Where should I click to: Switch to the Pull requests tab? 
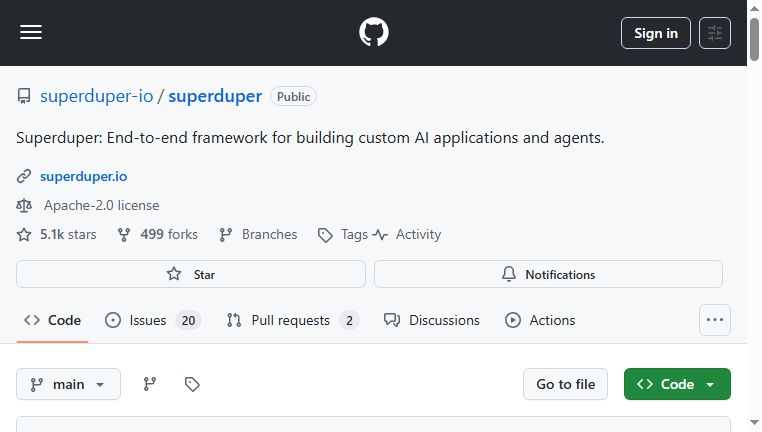point(293,320)
